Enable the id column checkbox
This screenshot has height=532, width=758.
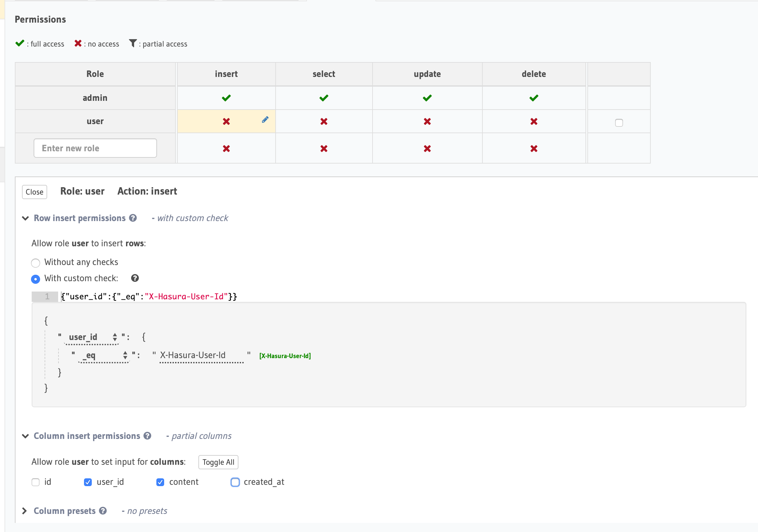tap(36, 482)
